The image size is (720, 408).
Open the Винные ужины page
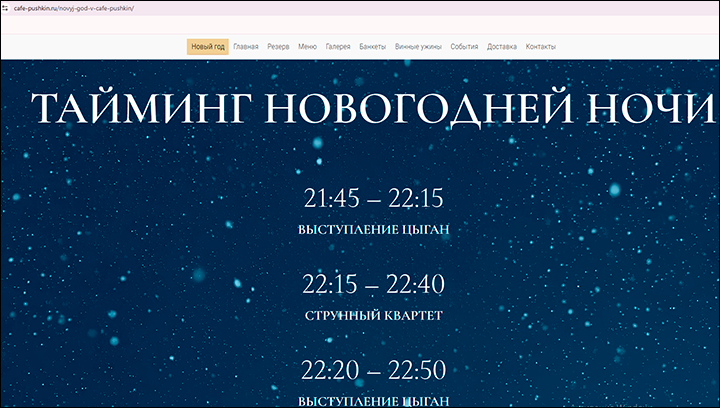[x=418, y=47]
